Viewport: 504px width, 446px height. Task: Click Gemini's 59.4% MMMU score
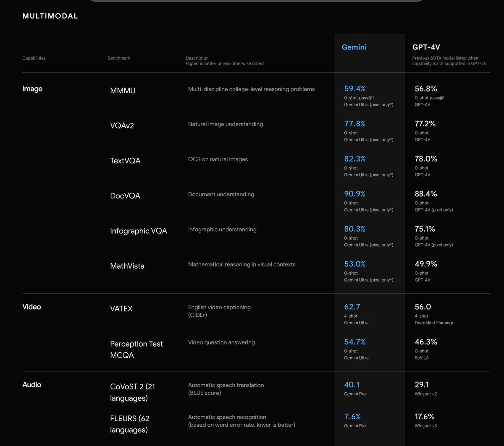point(355,89)
